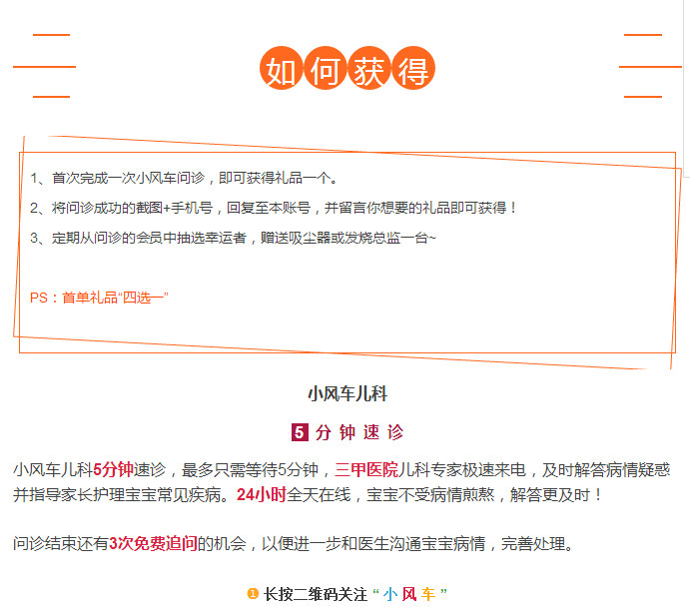Click the red '3次免费追问' highlighted text
Viewport: 690px width, 616px height.
coord(153,544)
